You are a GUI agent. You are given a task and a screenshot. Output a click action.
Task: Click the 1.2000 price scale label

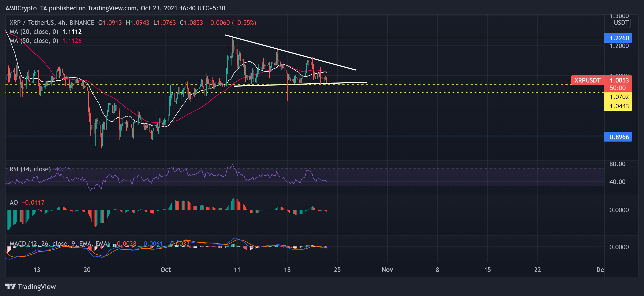click(x=619, y=46)
